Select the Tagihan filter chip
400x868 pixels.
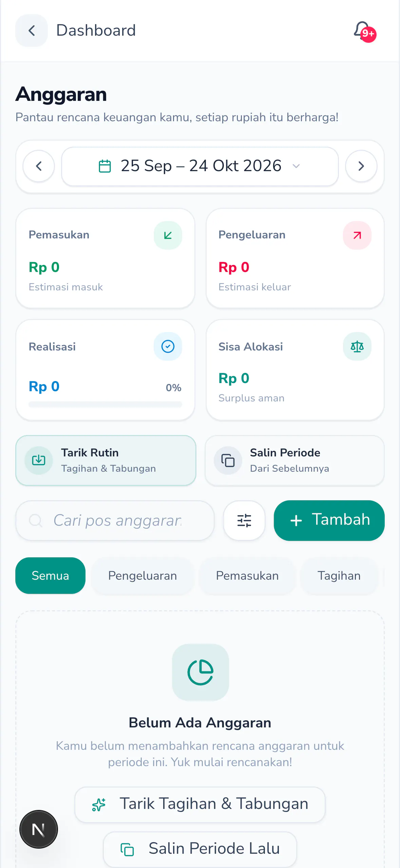(339, 576)
